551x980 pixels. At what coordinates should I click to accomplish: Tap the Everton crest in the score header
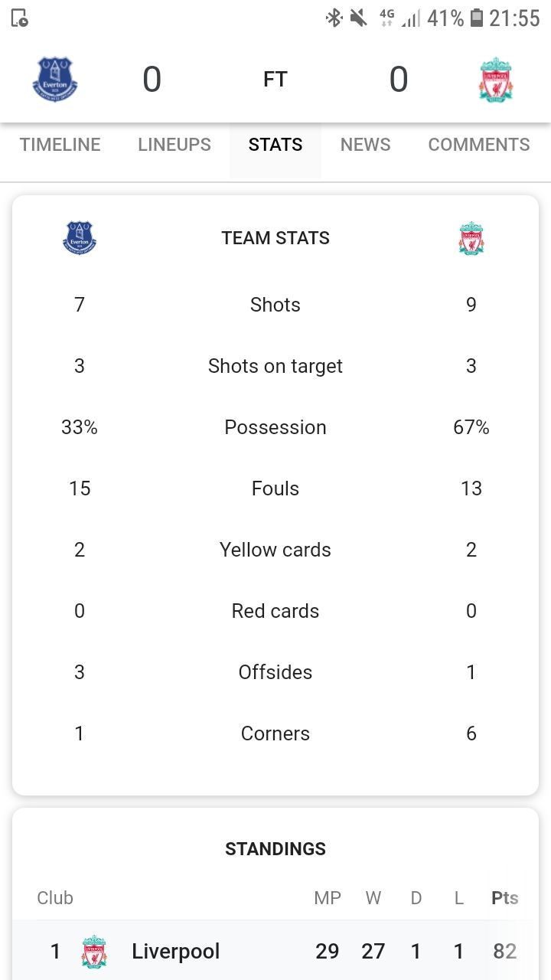55,80
